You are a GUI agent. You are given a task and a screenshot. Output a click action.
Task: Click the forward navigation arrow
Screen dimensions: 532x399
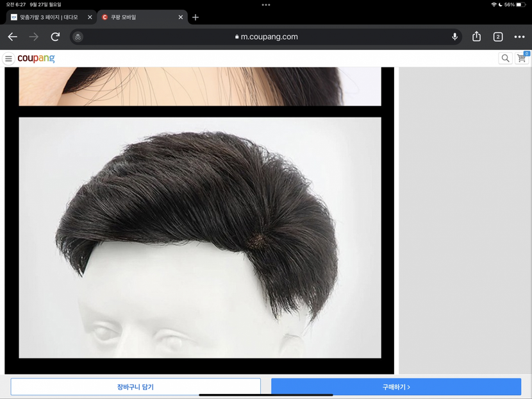click(33, 37)
